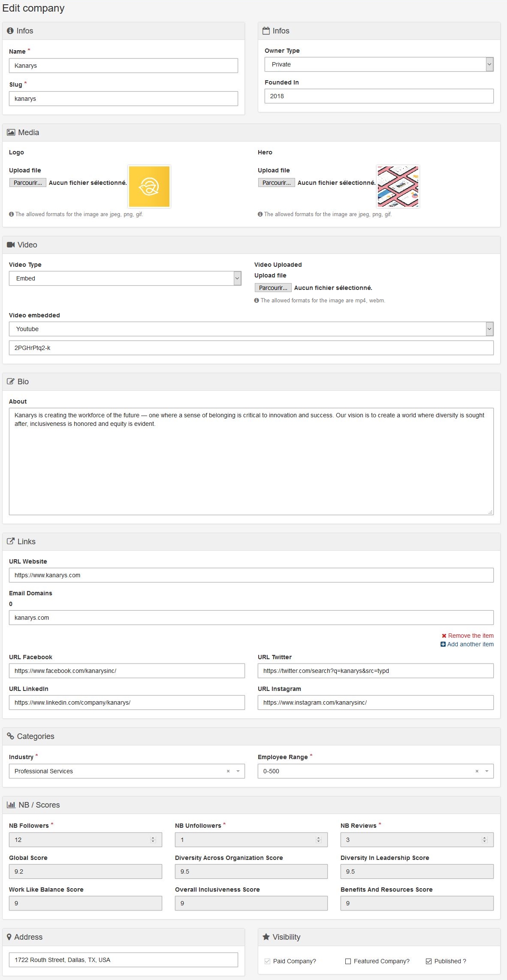Click the yellow Kanarys logo thumbnail
Image resolution: width=507 pixels, height=980 pixels.
(x=149, y=187)
